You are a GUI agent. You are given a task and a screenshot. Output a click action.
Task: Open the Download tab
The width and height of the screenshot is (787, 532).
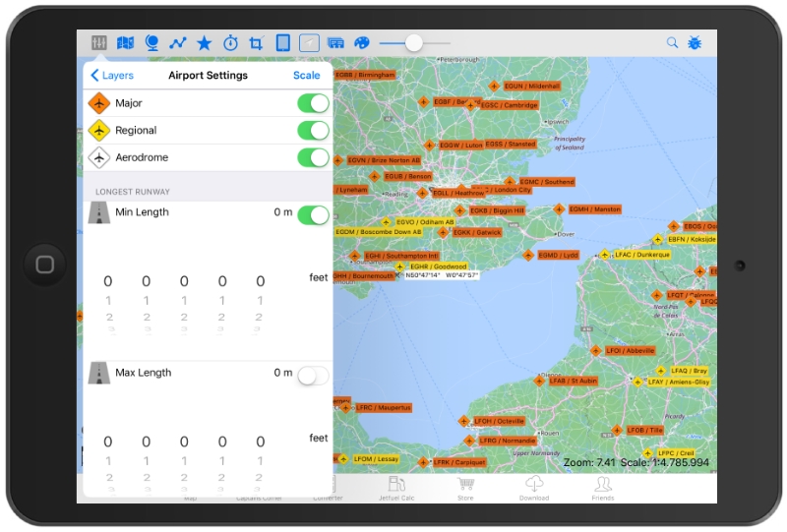click(x=534, y=489)
